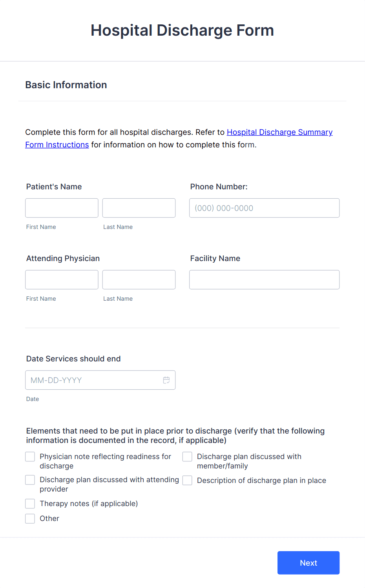Screen dimensions: 365x588
Task: Enable 'Discharge plan discussed with attending provider'
Action: click(x=30, y=479)
